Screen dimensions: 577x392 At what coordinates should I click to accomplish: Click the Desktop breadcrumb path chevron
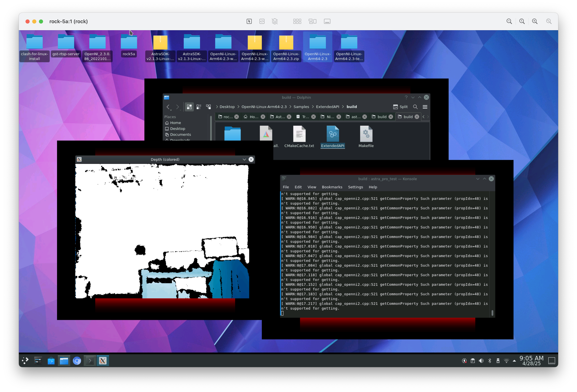point(217,107)
